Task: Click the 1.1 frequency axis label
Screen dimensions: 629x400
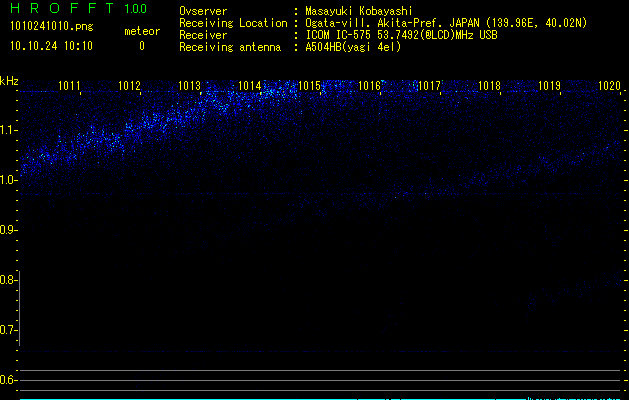Action: pyautogui.click(x=8, y=130)
